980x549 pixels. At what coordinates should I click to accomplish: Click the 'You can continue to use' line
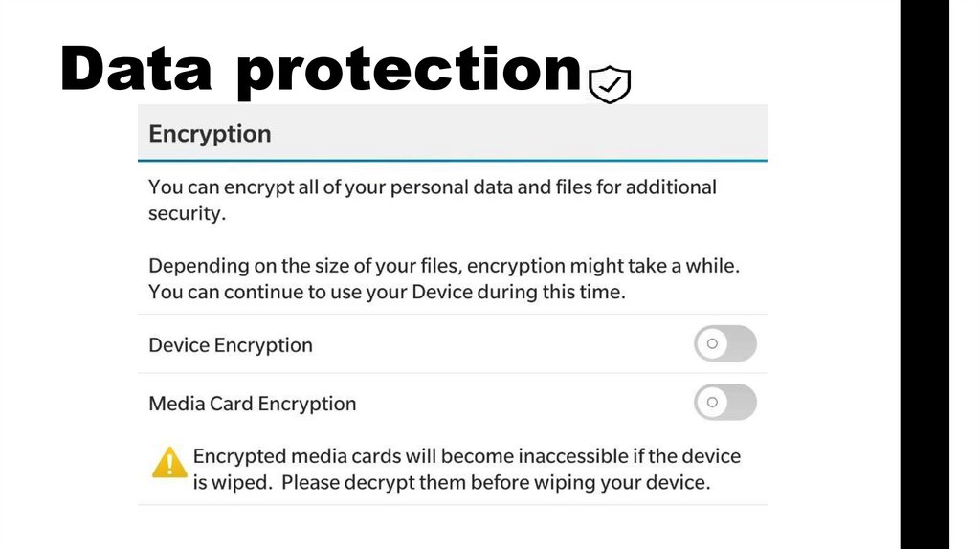(x=387, y=292)
